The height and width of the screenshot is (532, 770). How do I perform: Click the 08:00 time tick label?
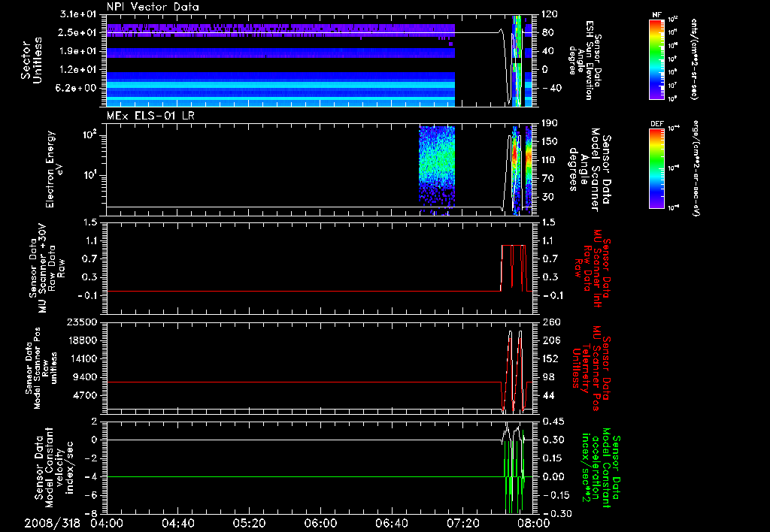(x=535, y=523)
